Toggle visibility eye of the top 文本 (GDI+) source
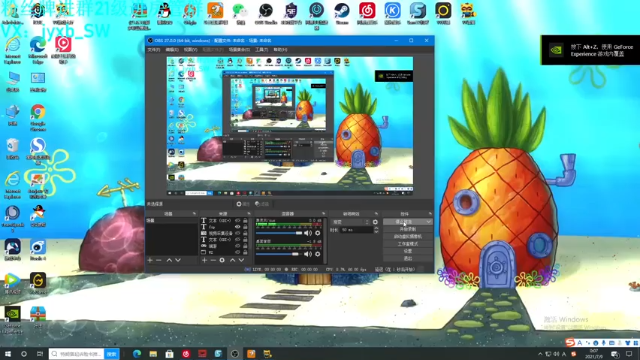This screenshot has width=640, height=360. pos(238,220)
